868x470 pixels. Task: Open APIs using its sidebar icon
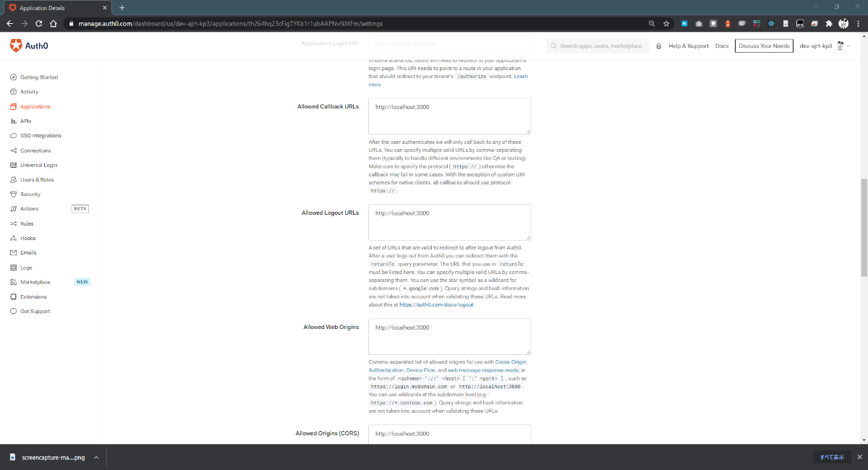click(14, 121)
